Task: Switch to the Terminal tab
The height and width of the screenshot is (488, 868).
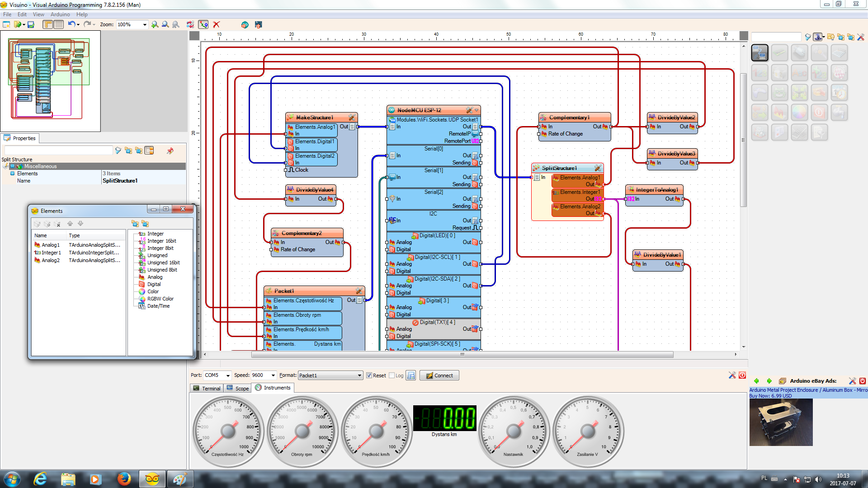Action: (207, 388)
